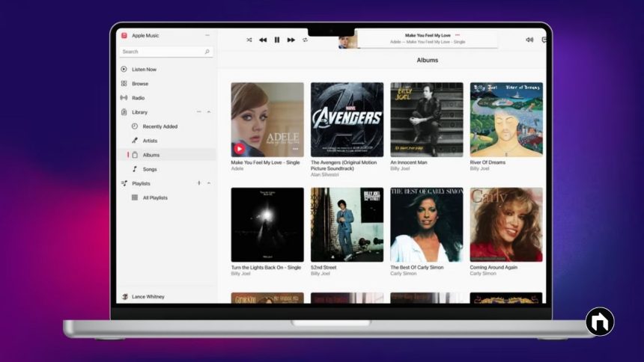This screenshot has height=362, width=644.
Task: Skip to previous track
Action: tap(263, 40)
